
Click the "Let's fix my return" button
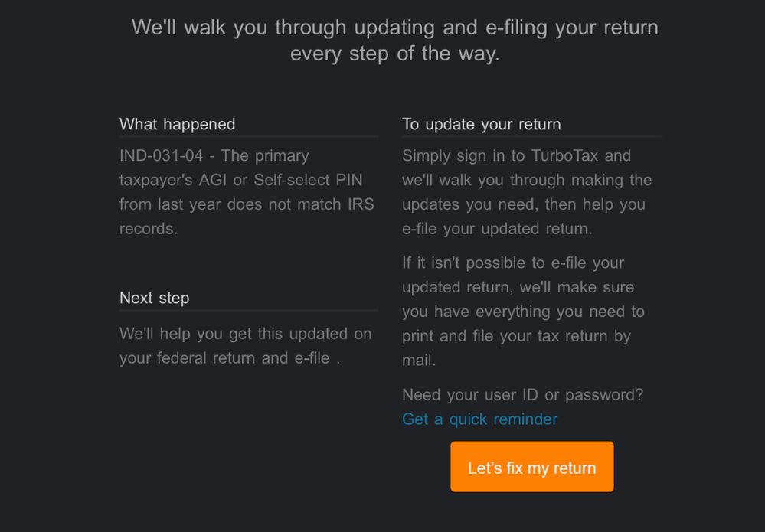[531, 467]
